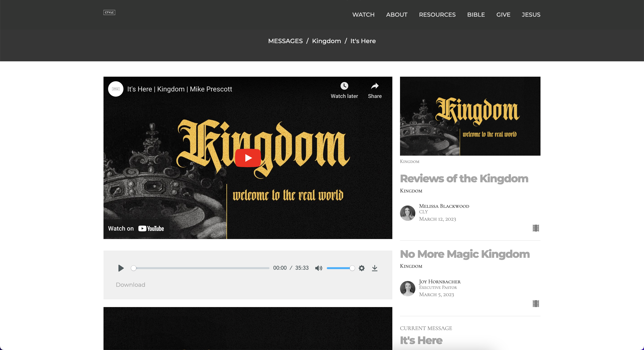The height and width of the screenshot is (350, 644).
Task: Open film icon for Reviews of the Kingdom
Action: (536, 228)
